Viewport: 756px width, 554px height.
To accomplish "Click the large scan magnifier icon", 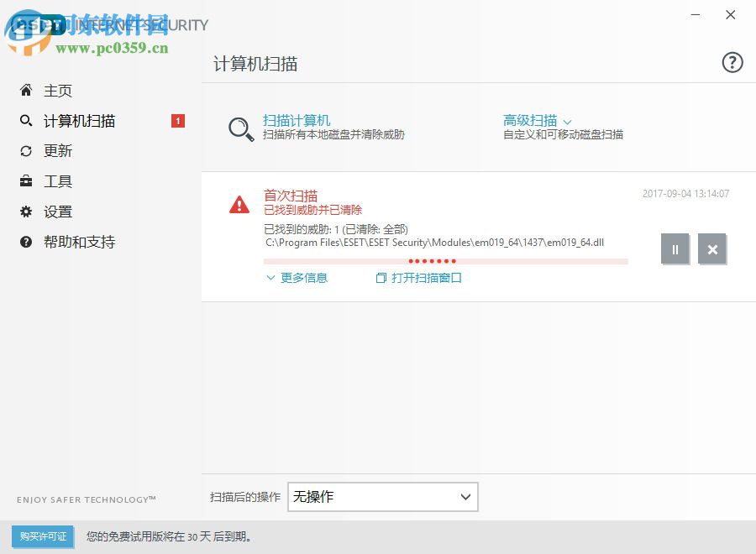I will pos(240,128).
